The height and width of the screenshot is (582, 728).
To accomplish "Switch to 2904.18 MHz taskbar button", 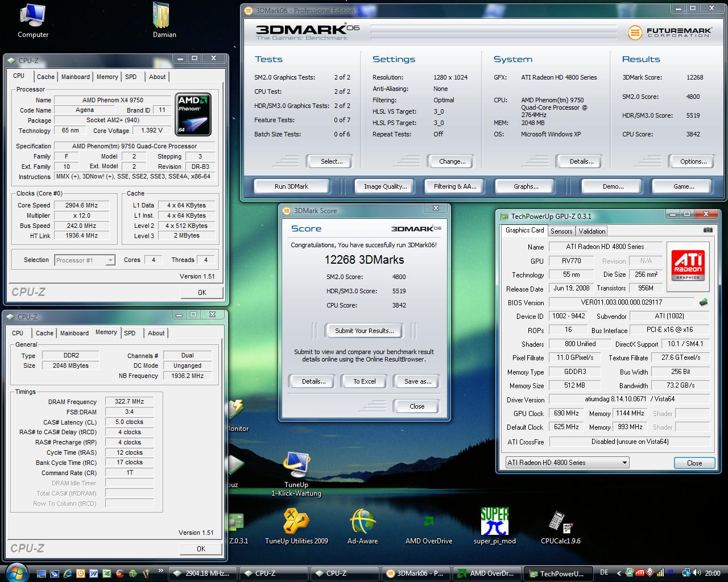I will (202, 573).
